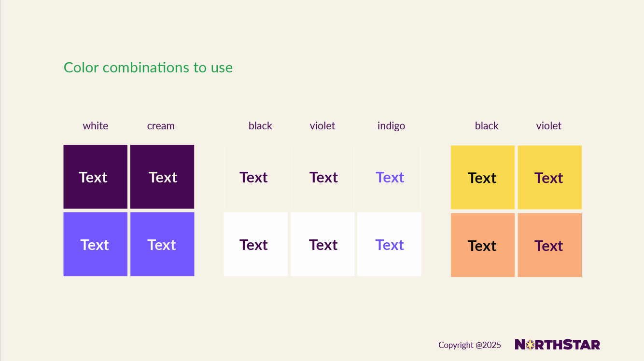Click the 'cream' column label
The height and width of the screenshot is (361, 644).
(x=161, y=126)
